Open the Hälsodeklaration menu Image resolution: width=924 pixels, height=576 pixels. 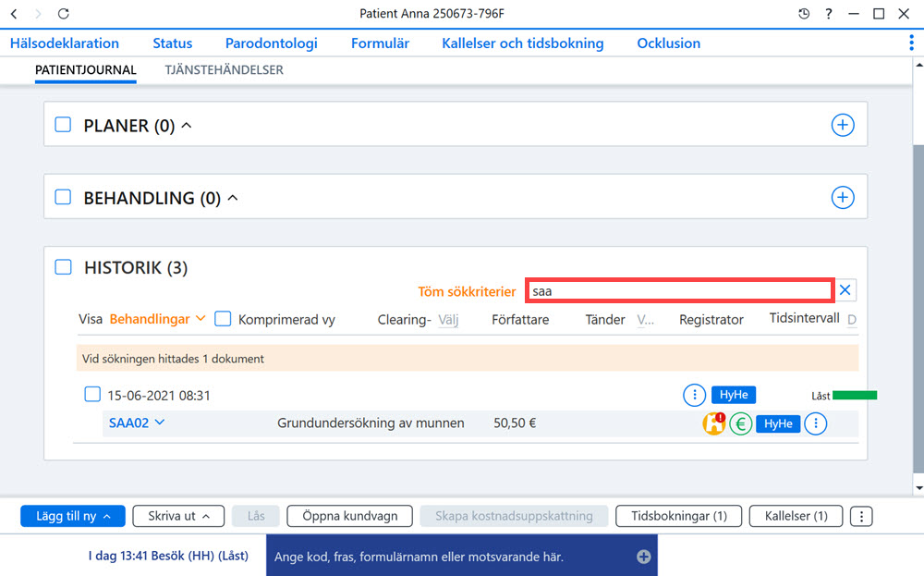65,43
